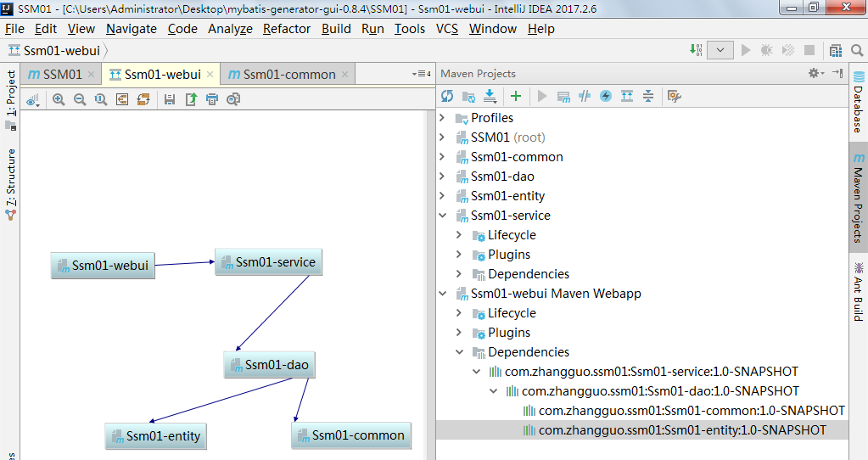Hide the Maven Projects tool window
Screen dimensions: 868x460
click(x=837, y=73)
